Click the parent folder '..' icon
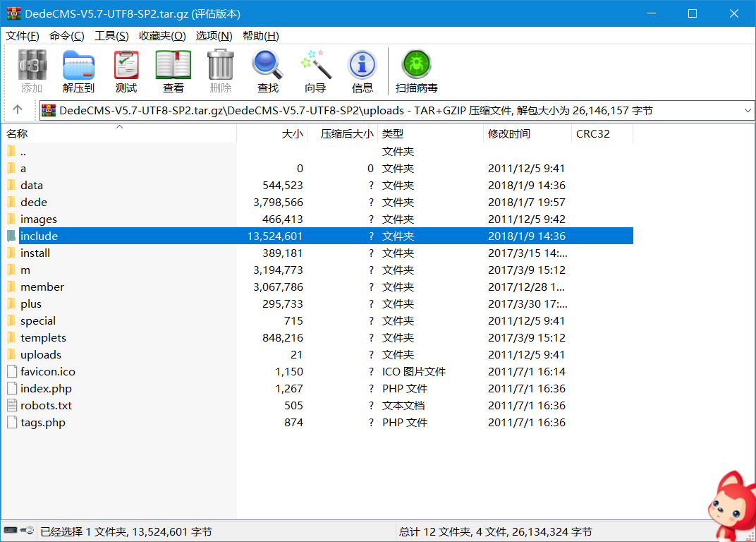Image resolution: width=756 pixels, height=542 pixels. (x=11, y=152)
